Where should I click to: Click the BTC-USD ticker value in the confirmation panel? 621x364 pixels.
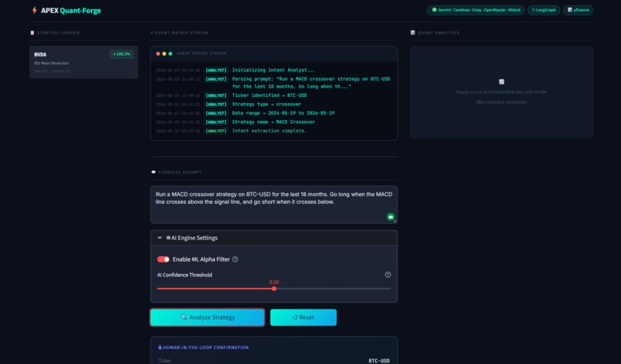click(x=379, y=361)
